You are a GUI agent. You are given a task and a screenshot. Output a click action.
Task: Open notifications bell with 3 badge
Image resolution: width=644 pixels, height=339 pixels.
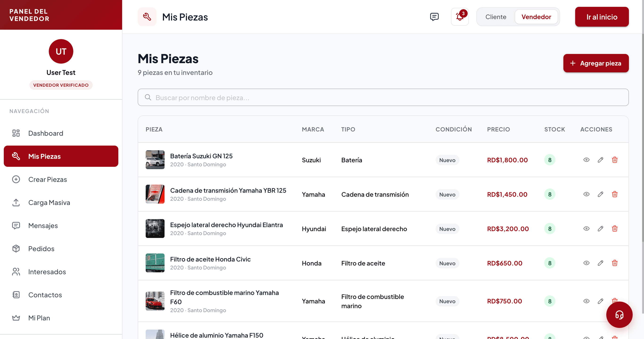pos(460,17)
